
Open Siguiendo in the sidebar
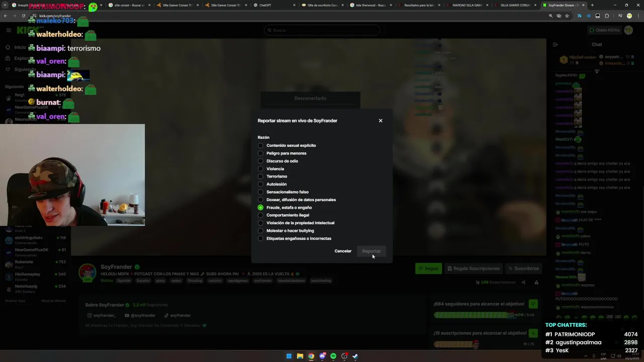(20, 69)
